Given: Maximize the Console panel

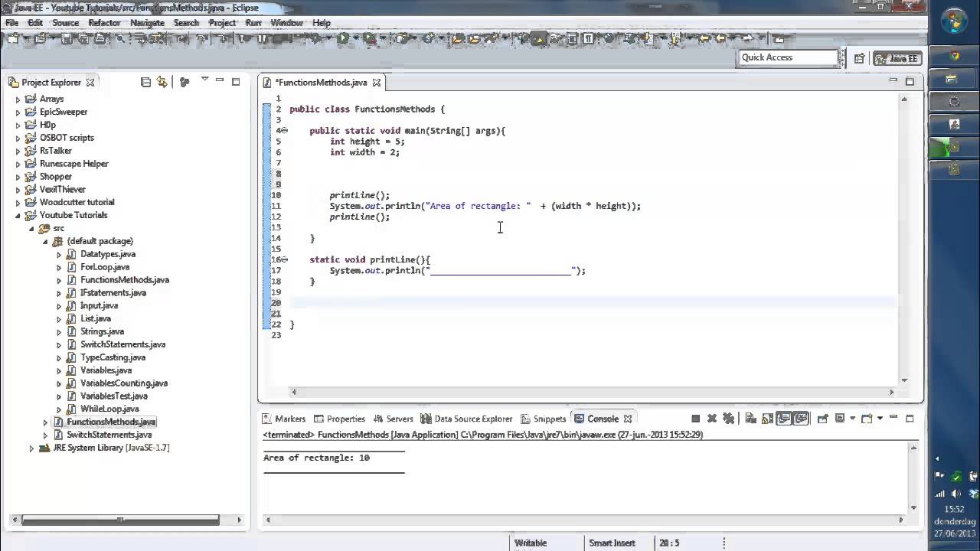Looking at the screenshot, I should [x=910, y=419].
